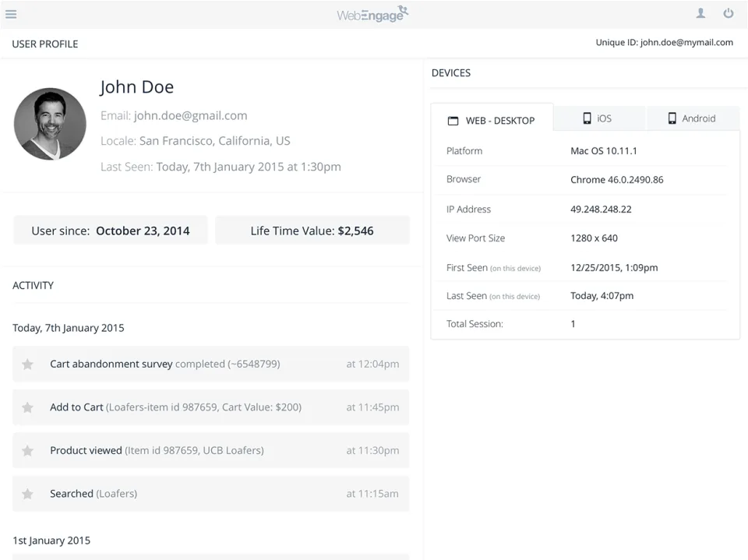Click the at 12:04pm timestamp
Viewport: 748px width, 560px height.
(372, 364)
